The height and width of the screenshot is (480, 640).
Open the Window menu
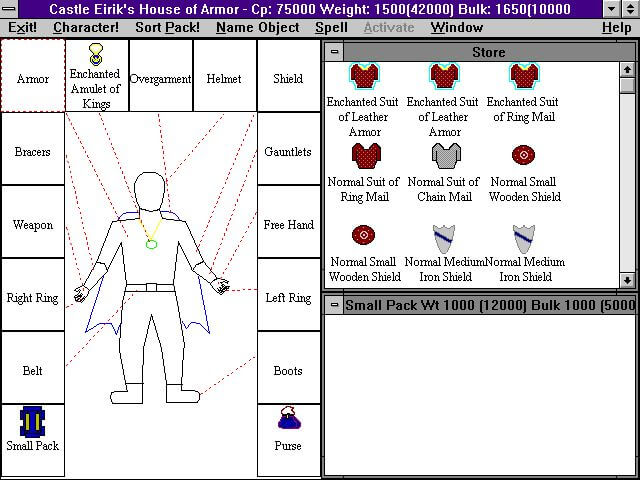457,27
